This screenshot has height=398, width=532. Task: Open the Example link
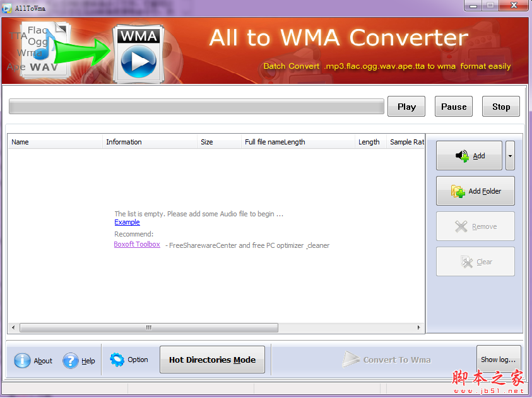[x=127, y=223]
